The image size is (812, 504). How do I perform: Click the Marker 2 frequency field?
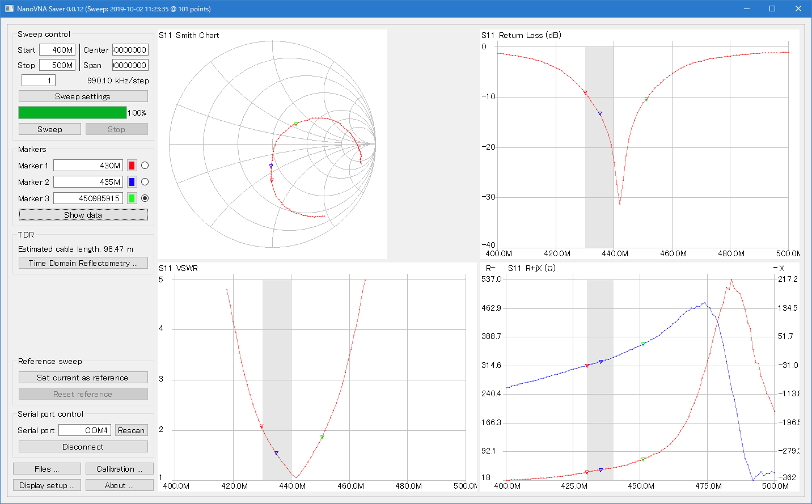coord(88,182)
